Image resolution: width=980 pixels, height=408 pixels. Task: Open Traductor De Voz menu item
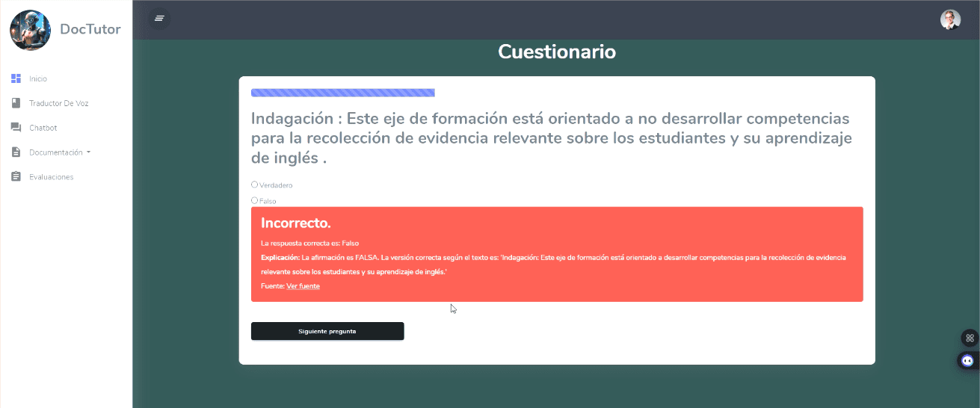point(59,103)
